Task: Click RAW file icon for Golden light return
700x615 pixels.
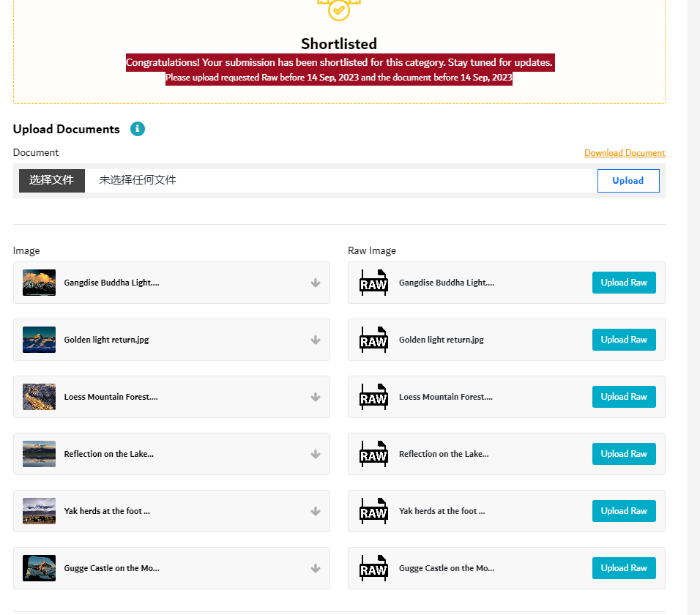Action: (x=373, y=340)
